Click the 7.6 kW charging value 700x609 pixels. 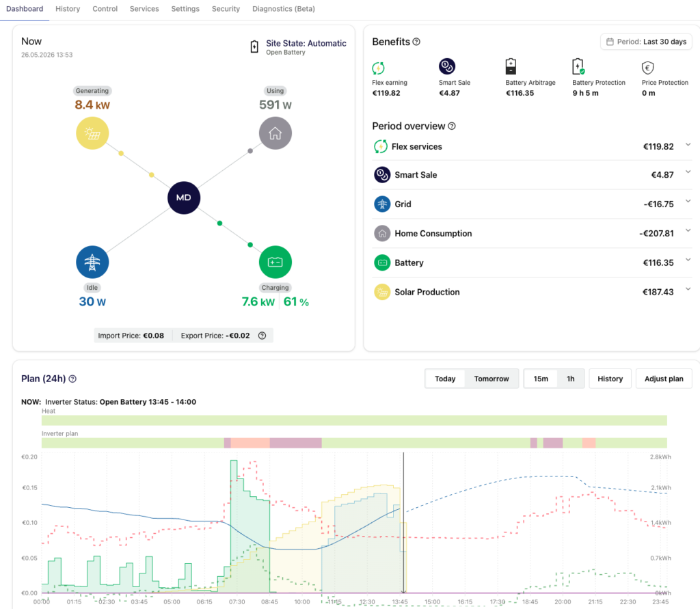(x=258, y=302)
